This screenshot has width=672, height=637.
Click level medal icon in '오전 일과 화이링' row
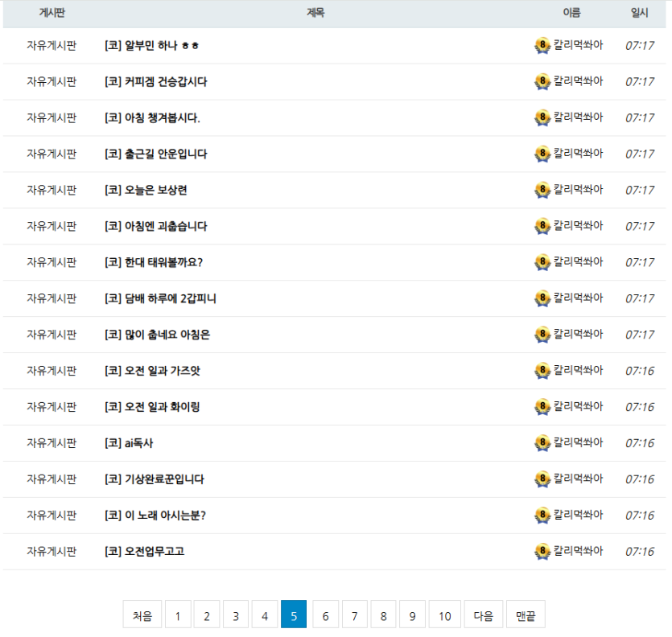click(542, 406)
